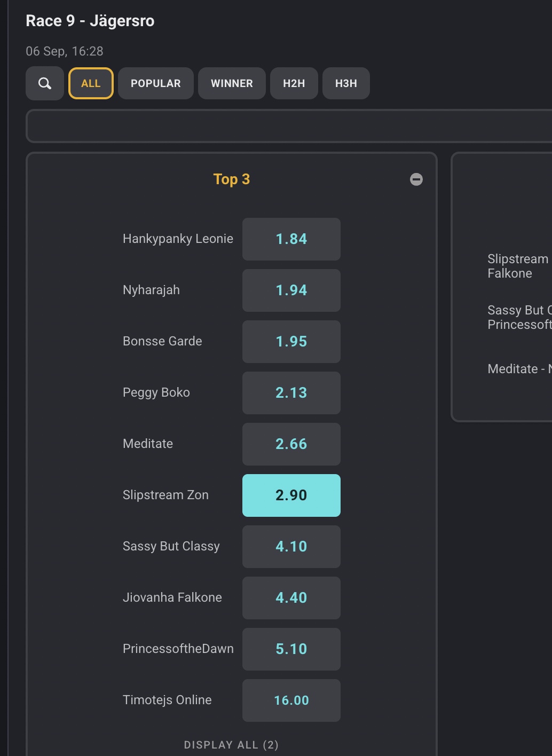Select the ALL filter tab
Image resolution: width=552 pixels, height=756 pixels.
click(x=91, y=83)
